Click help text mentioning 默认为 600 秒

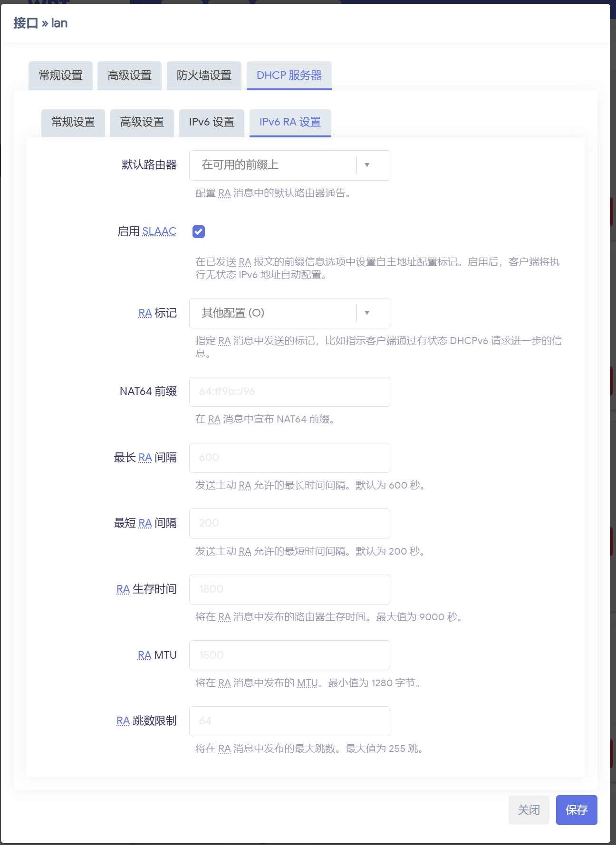tap(310, 485)
